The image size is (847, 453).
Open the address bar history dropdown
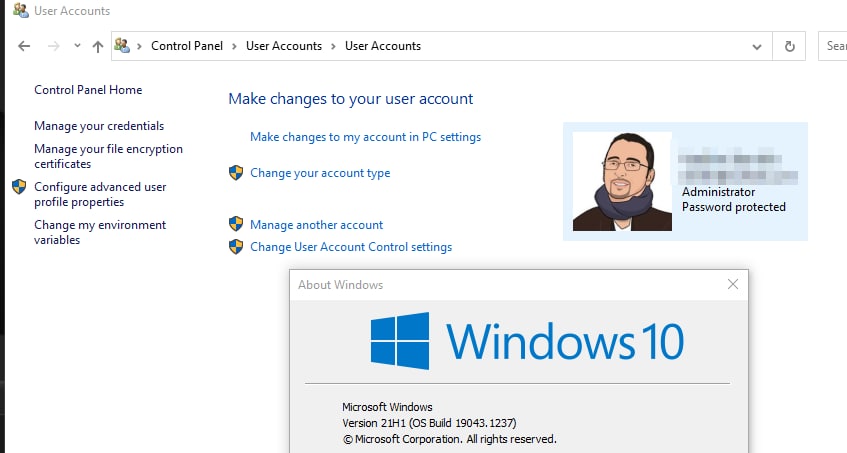pos(757,47)
